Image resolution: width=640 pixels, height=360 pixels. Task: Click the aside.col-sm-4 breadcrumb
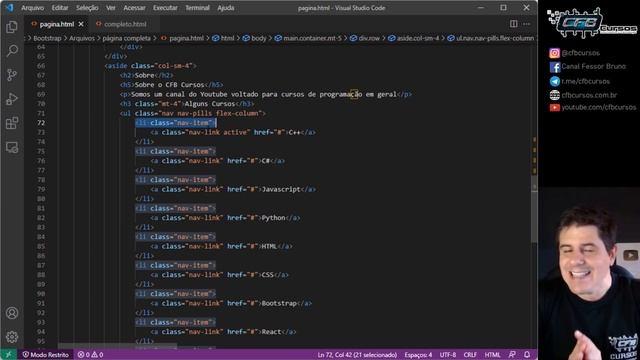[x=414, y=38]
